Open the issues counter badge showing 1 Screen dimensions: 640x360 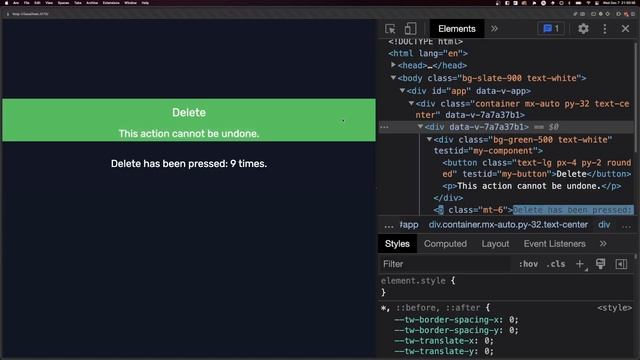[x=551, y=29]
